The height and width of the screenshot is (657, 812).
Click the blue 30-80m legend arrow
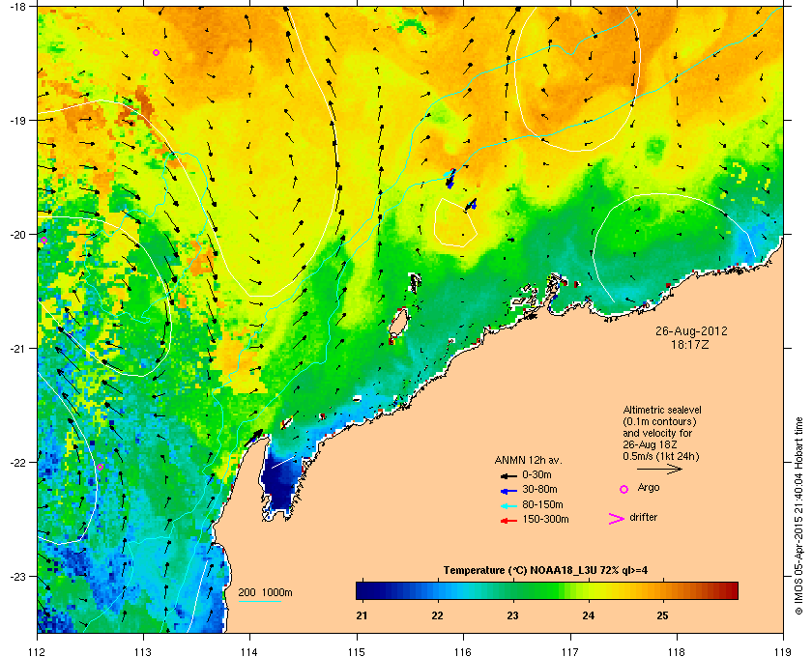click(x=508, y=490)
